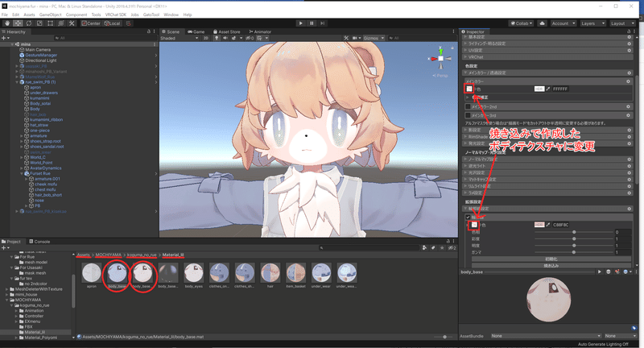The height and width of the screenshot is (348, 644).
Task: Open cloud services icon
Action: 542,23
